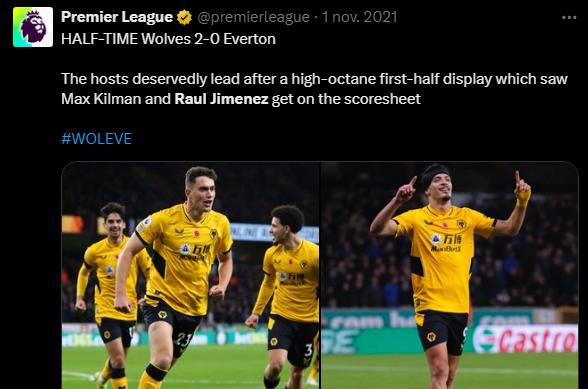Image resolution: width=588 pixels, height=389 pixels.
Task: Open the Premier League lion avatar
Action: (33, 27)
